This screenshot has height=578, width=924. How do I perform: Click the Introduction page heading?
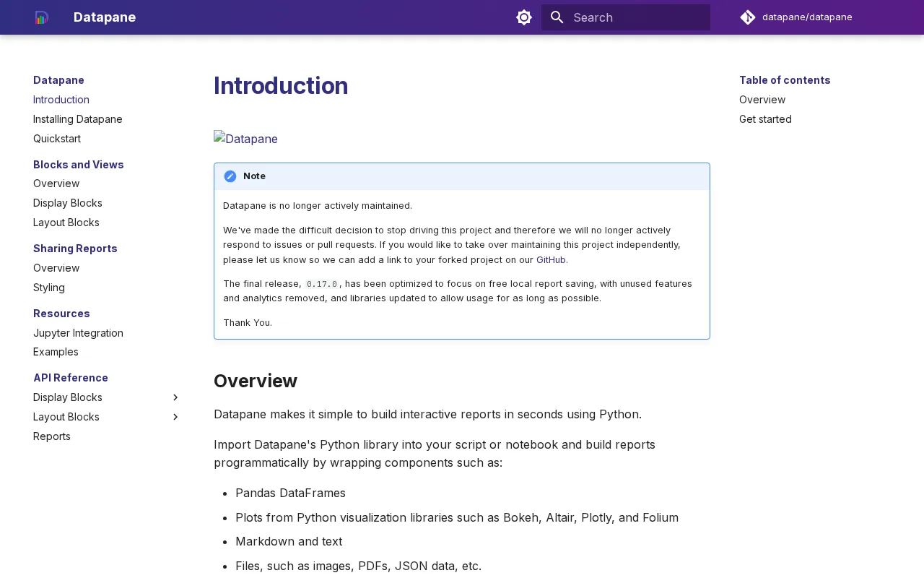pyautogui.click(x=281, y=86)
